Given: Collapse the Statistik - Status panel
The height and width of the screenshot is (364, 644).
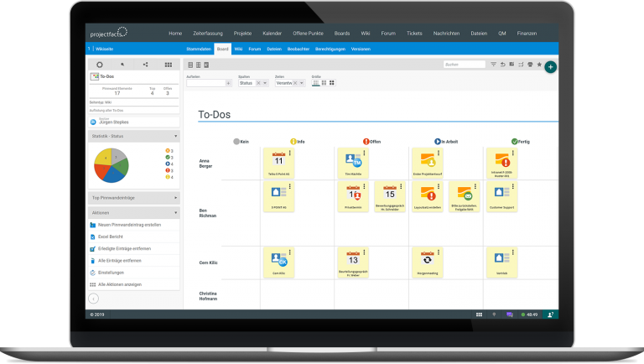Looking at the screenshot, I should (x=176, y=135).
